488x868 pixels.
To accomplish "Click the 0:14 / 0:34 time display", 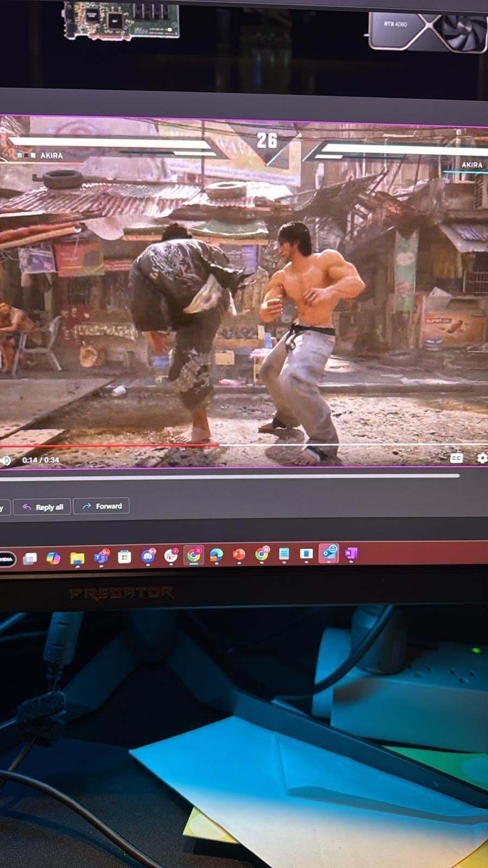I will (x=41, y=460).
